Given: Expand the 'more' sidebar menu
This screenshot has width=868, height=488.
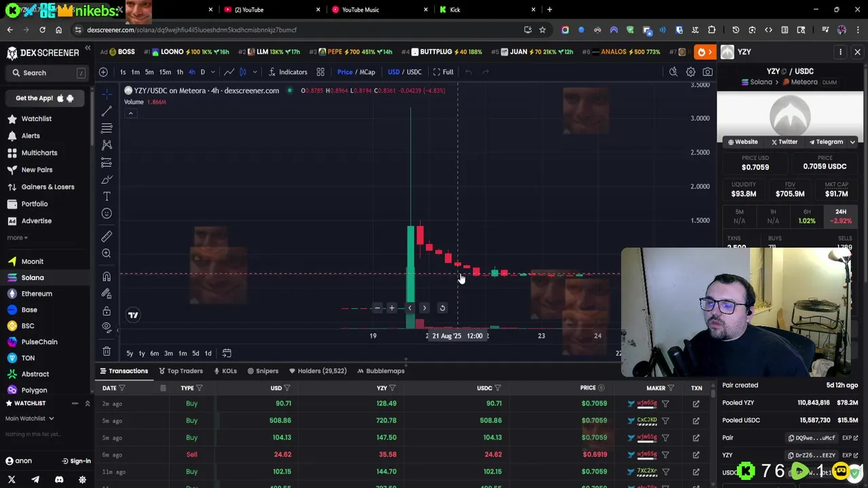Looking at the screenshot, I should [18, 238].
